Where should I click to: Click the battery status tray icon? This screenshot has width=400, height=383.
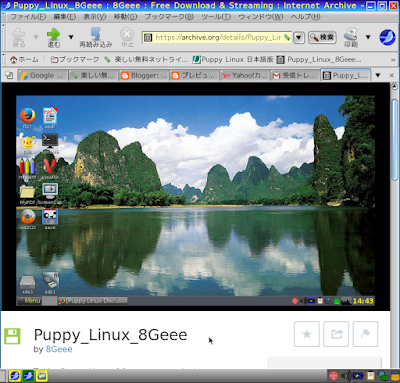tap(359, 376)
